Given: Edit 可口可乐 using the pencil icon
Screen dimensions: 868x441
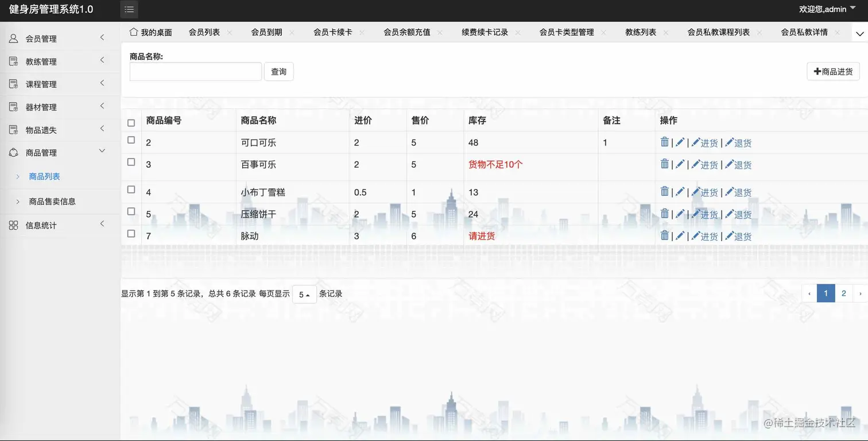Looking at the screenshot, I should [680, 142].
